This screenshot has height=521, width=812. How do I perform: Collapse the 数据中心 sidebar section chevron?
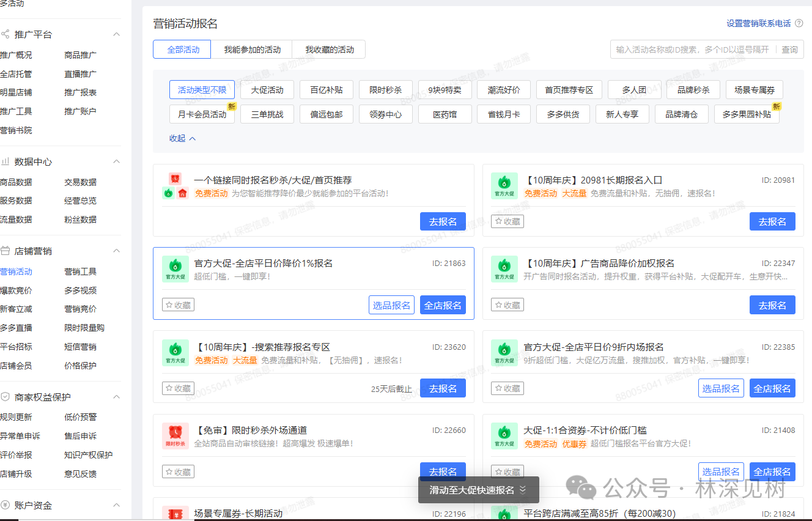[x=117, y=162]
